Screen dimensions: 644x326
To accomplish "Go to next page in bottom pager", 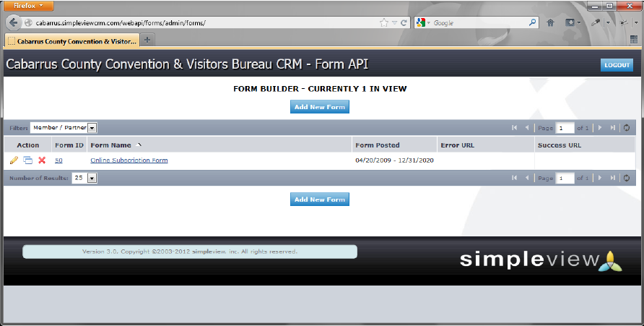I will click(600, 178).
